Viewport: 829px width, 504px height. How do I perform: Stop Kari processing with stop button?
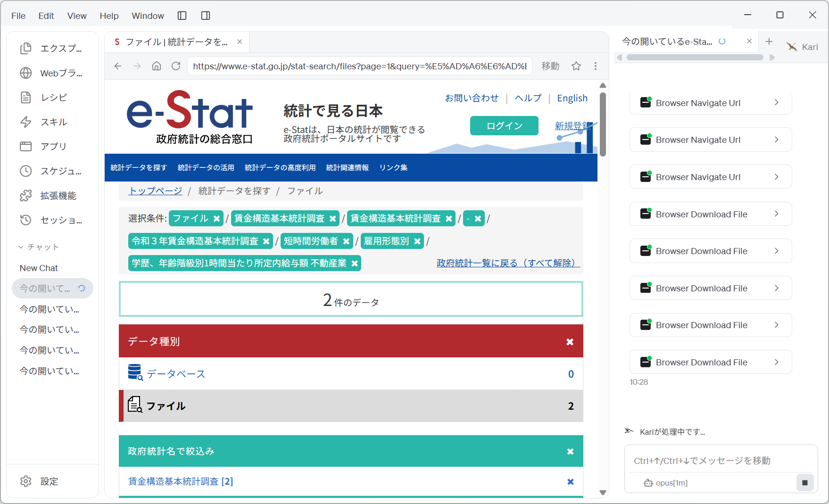(805, 483)
